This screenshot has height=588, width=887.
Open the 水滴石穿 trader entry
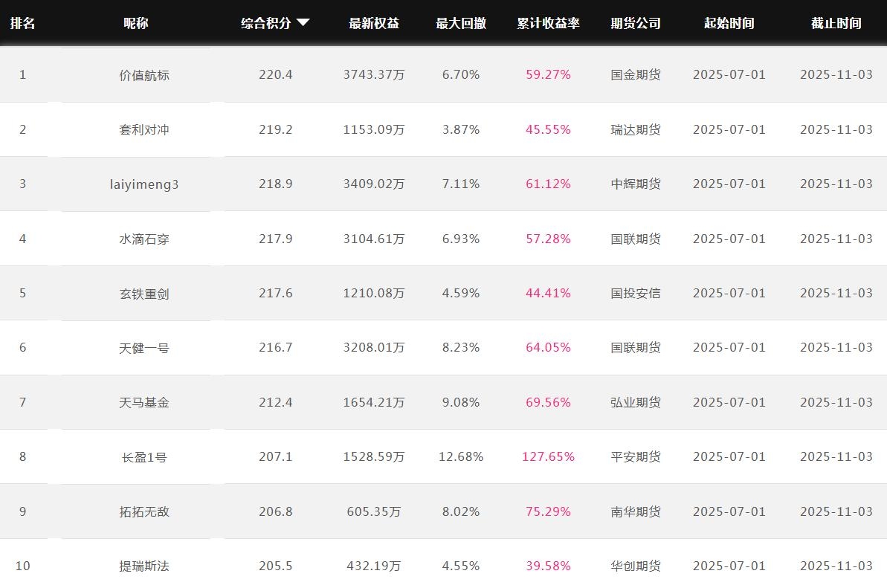[x=144, y=239]
